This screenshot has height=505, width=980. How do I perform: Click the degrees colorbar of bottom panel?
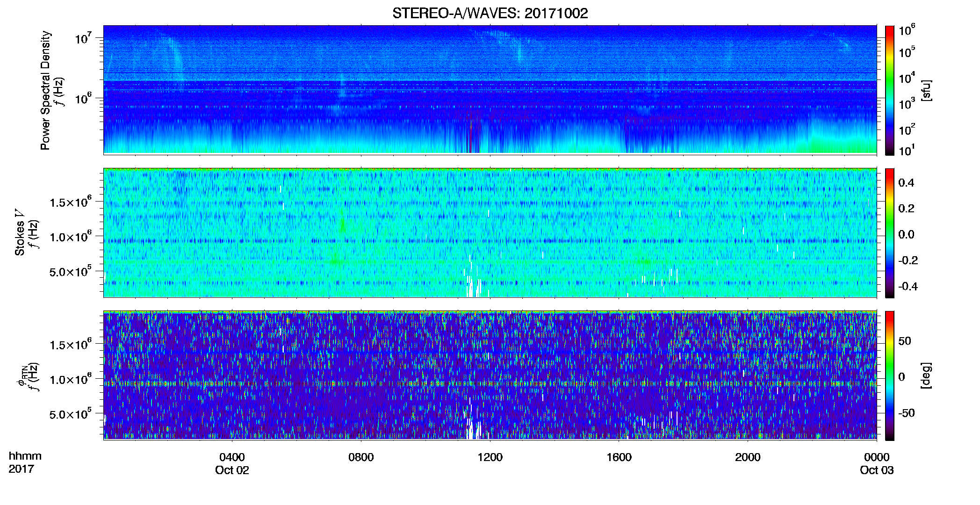[x=890, y=375]
